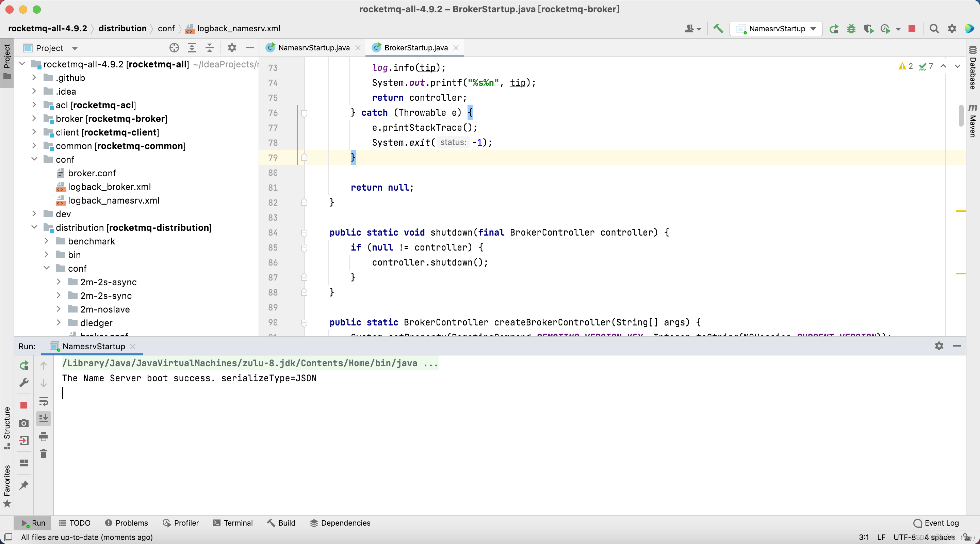The width and height of the screenshot is (980, 544).
Task: Click the distribution breadcrumb in navigation bar
Action: coord(122,29)
